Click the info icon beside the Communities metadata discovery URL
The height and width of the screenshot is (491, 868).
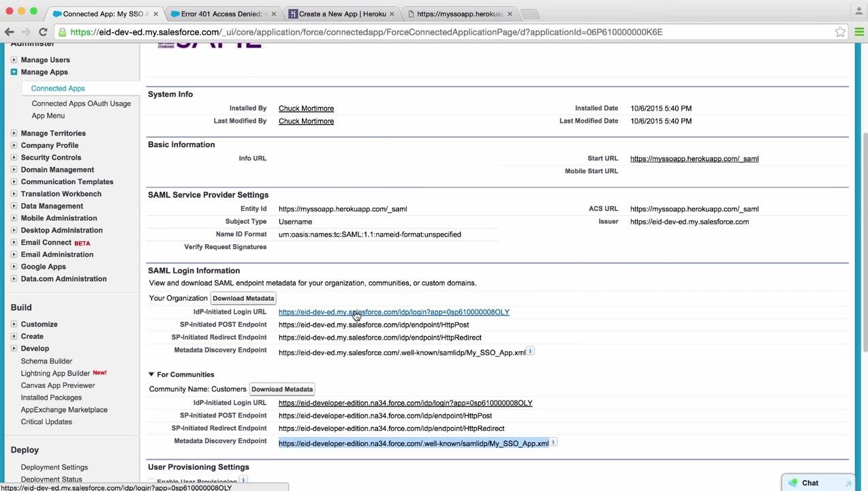click(554, 442)
